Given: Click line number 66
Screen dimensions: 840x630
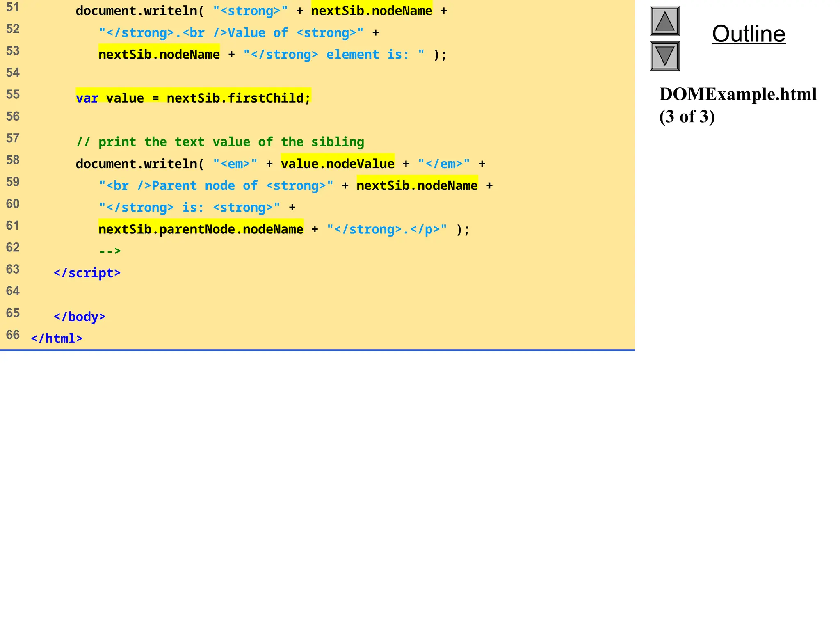Looking at the screenshot, I should coord(13,335).
